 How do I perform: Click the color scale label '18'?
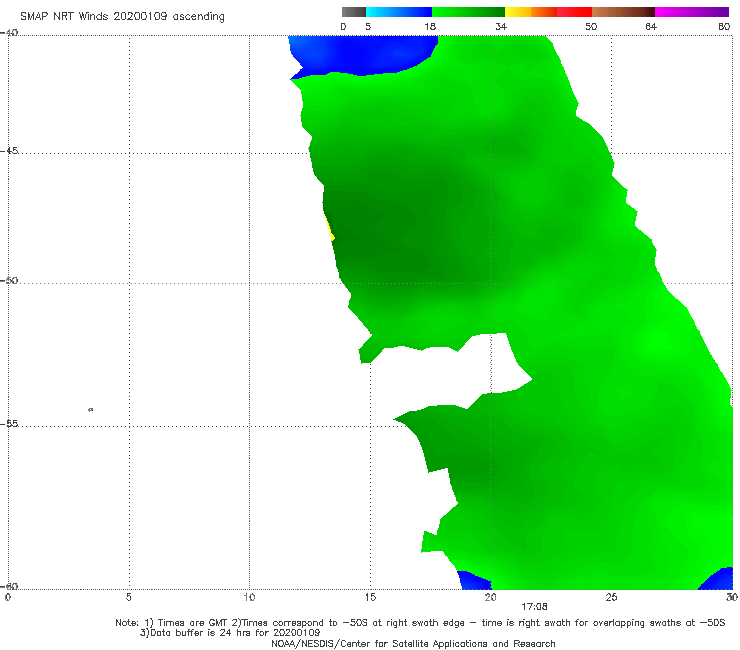(x=430, y=26)
